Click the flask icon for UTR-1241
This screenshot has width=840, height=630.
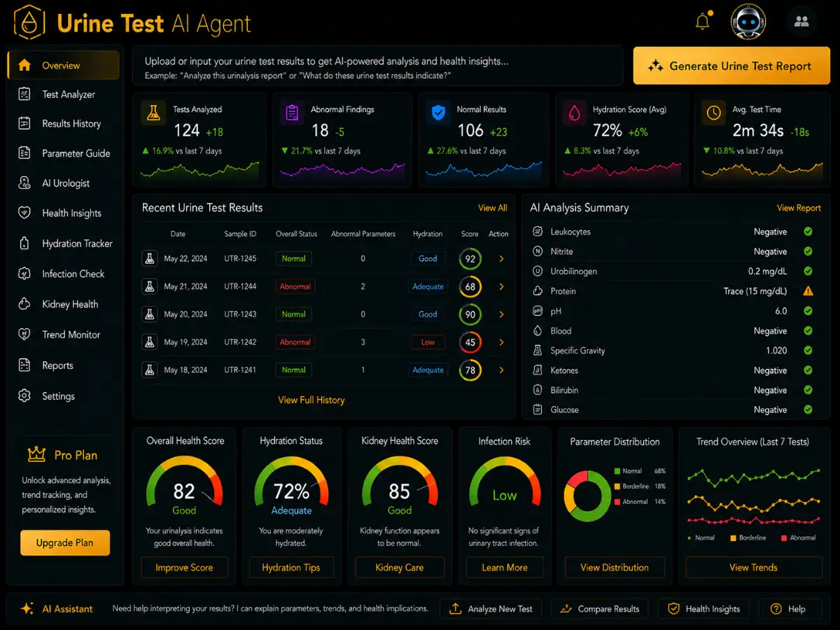pyautogui.click(x=149, y=370)
